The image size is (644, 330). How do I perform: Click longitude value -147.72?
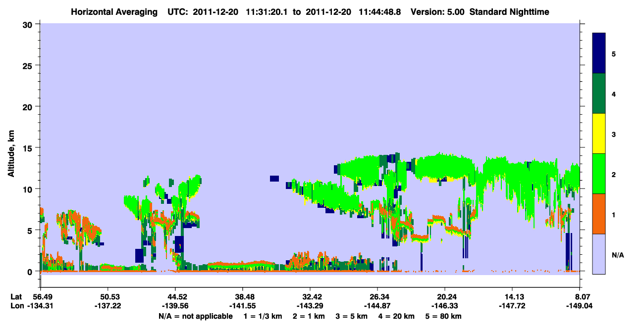tap(512, 306)
